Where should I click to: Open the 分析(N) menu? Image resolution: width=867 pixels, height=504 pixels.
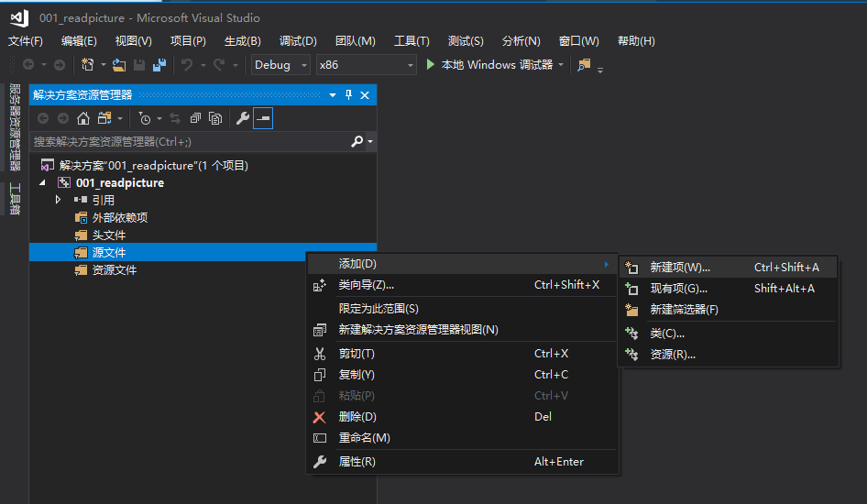[521, 41]
